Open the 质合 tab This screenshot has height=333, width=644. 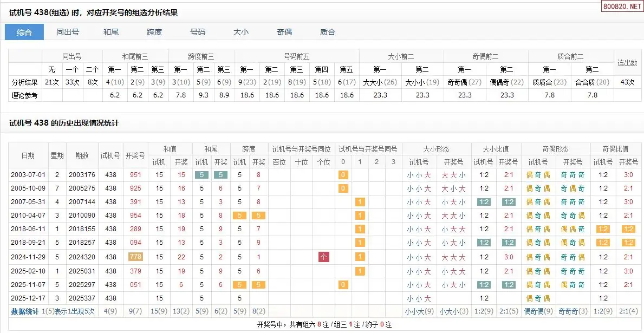[x=328, y=32]
